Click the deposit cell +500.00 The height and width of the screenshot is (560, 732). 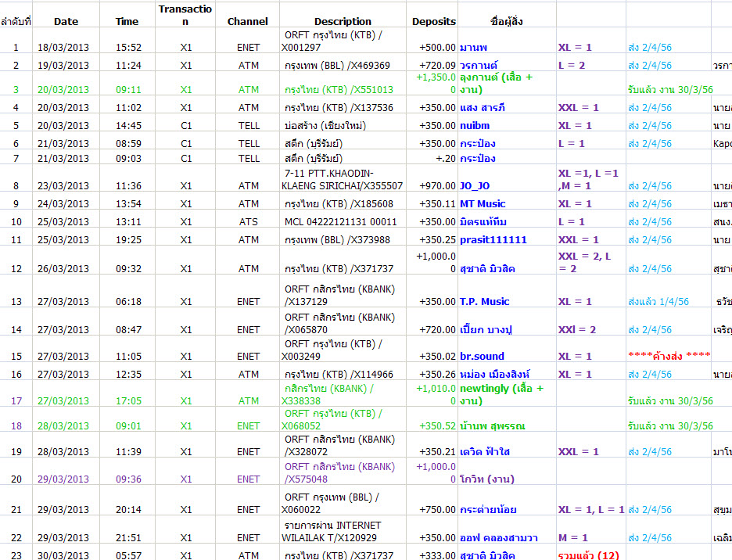(432, 41)
